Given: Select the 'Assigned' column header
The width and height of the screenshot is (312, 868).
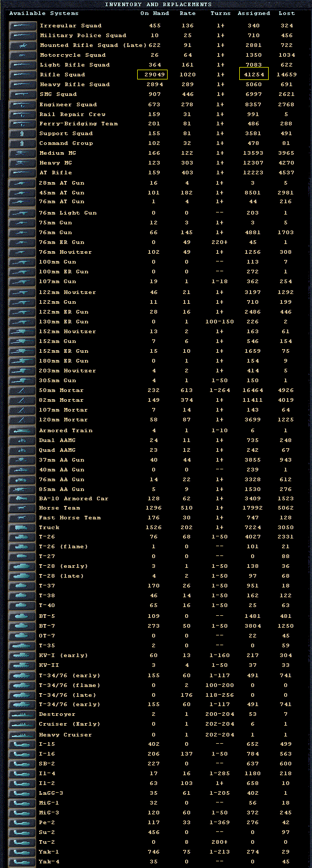Looking at the screenshot, I should tap(254, 13).
